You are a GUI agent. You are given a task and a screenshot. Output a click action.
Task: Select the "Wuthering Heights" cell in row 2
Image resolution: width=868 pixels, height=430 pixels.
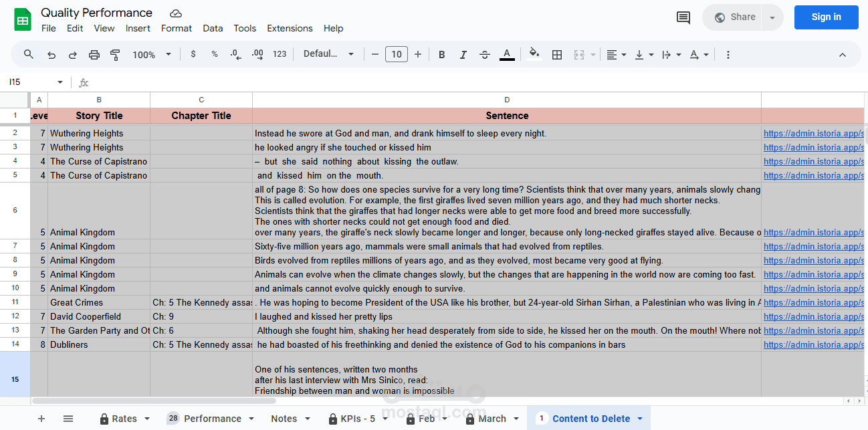point(99,133)
